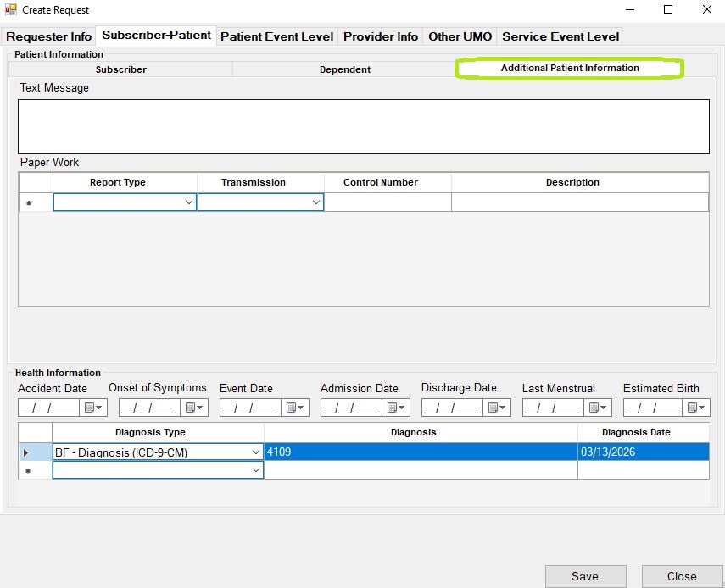Open the Dependent sub-tab
Screen dimensions: 725x588
(345, 69)
